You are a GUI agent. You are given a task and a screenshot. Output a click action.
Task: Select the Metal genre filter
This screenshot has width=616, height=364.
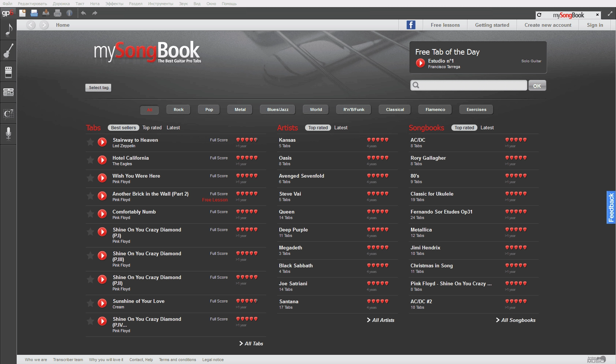[x=240, y=109]
